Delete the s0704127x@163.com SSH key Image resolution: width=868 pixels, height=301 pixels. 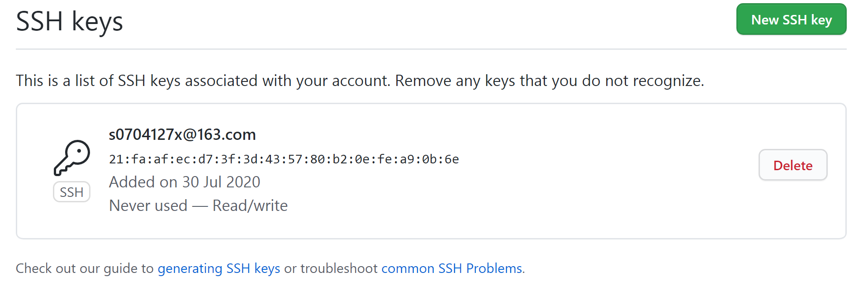click(792, 165)
